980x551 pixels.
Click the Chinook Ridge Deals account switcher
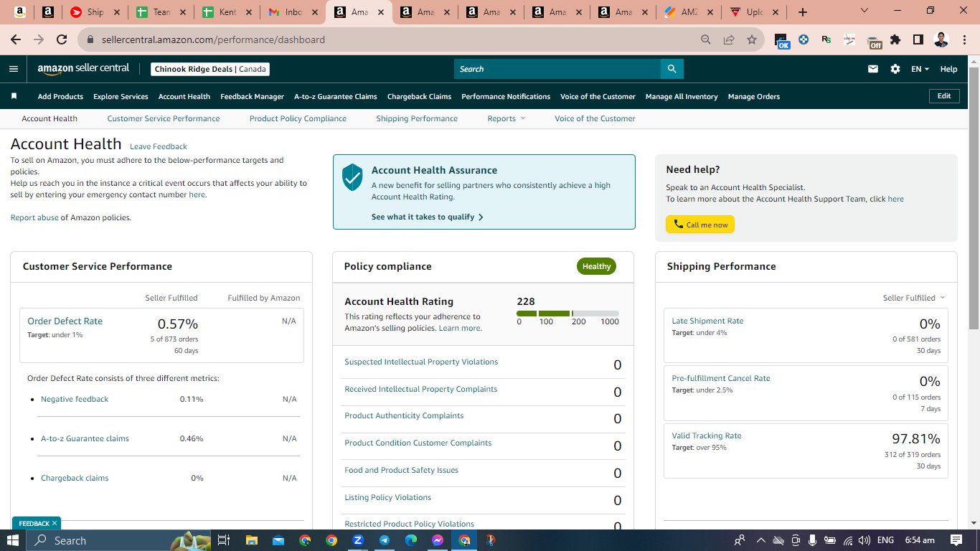(211, 69)
